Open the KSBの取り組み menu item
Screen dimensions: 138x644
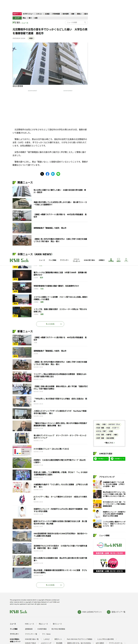click(89, 260)
